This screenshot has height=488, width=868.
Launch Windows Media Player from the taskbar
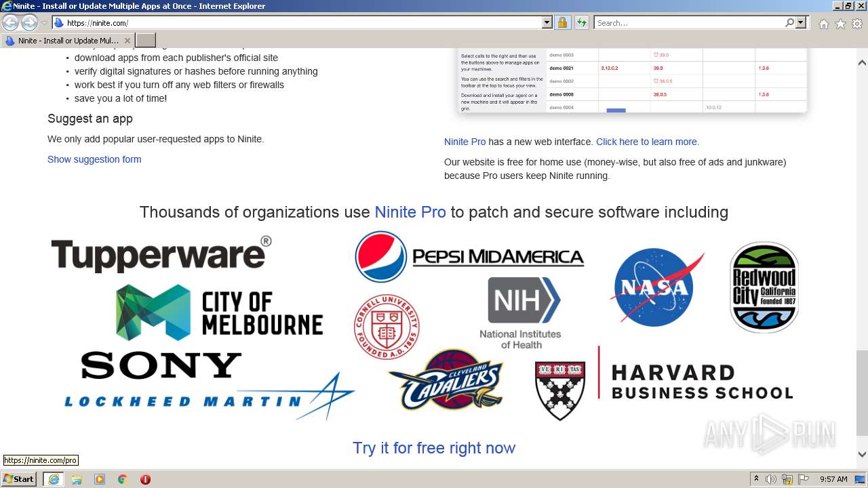pyautogui.click(x=100, y=479)
